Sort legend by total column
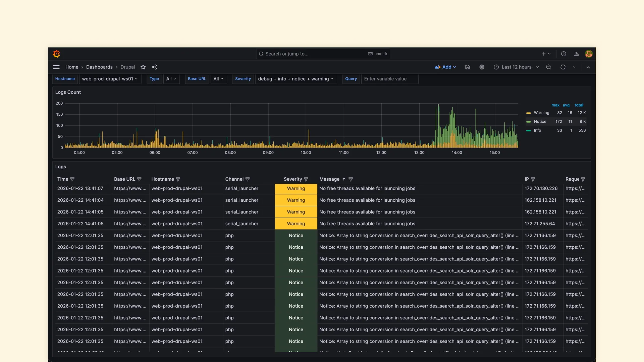The height and width of the screenshot is (362, 644). [x=579, y=105]
